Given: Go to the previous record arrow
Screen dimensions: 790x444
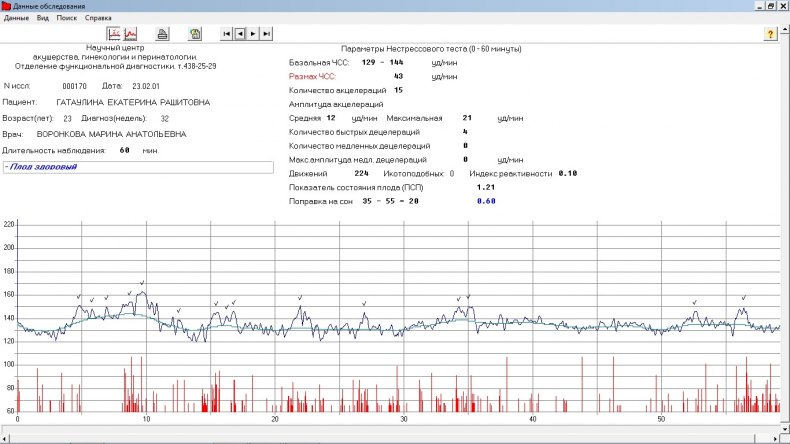Looking at the screenshot, I should (x=240, y=34).
